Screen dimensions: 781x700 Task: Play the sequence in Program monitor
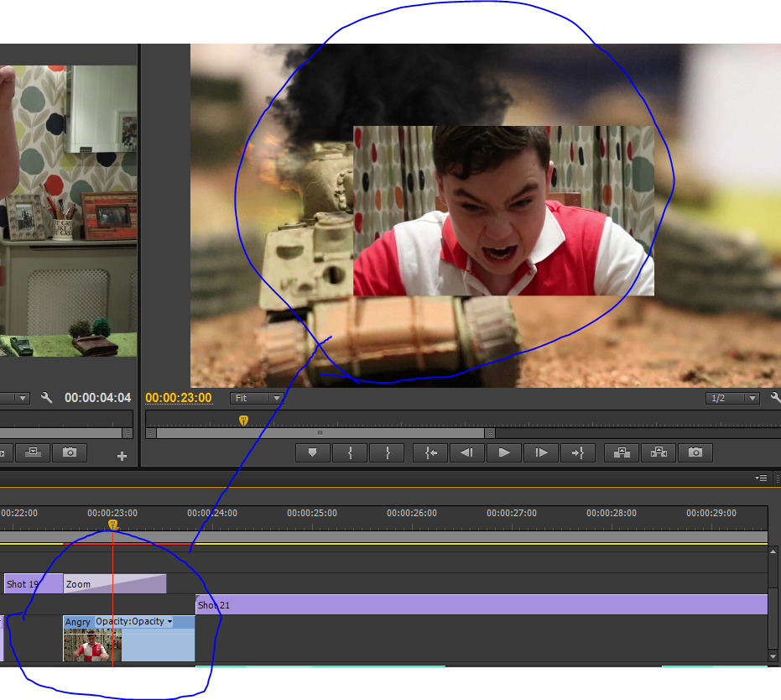(503, 452)
